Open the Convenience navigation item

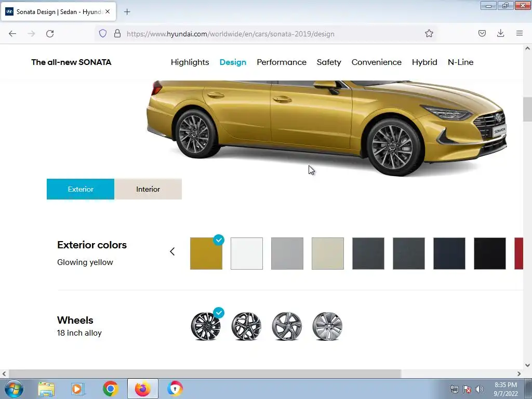coord(376,62)
